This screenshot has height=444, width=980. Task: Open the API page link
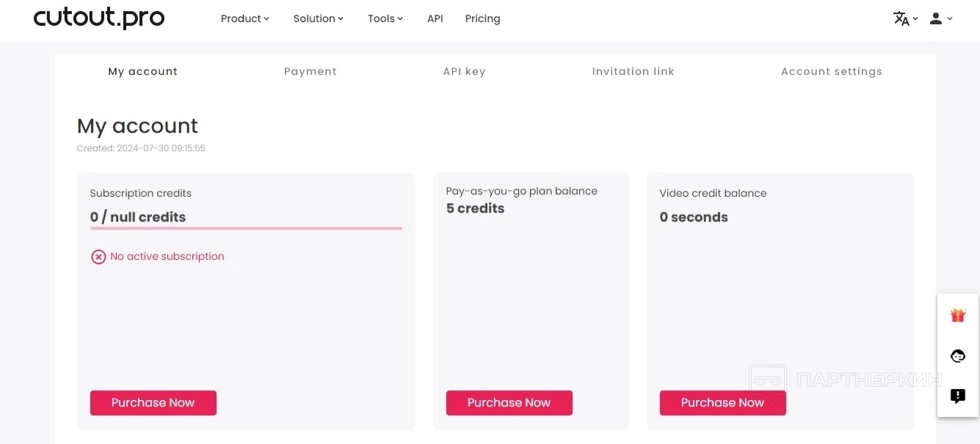(x=435, y=19)
